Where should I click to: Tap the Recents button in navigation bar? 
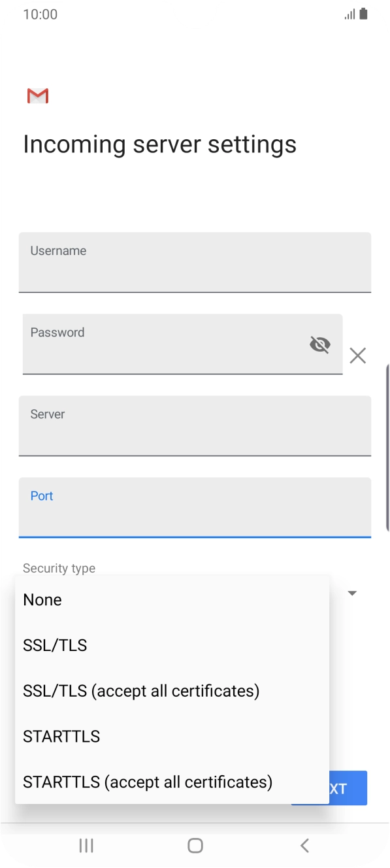click(x=86, y=845)
